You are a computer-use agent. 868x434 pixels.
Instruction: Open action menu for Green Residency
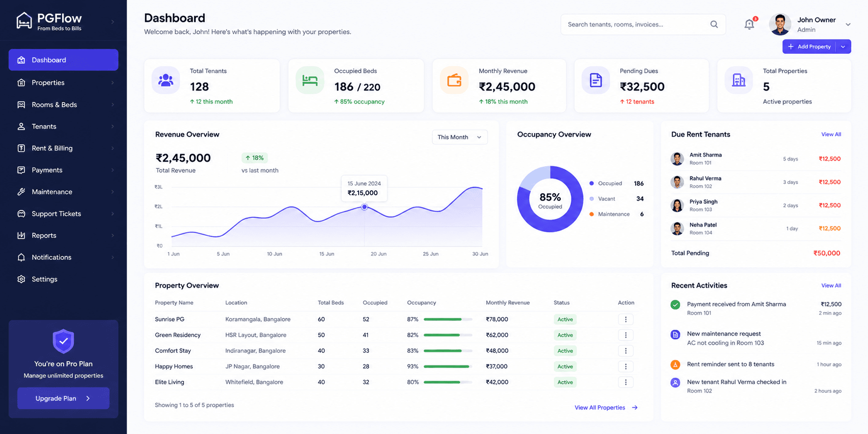point(626,335)
